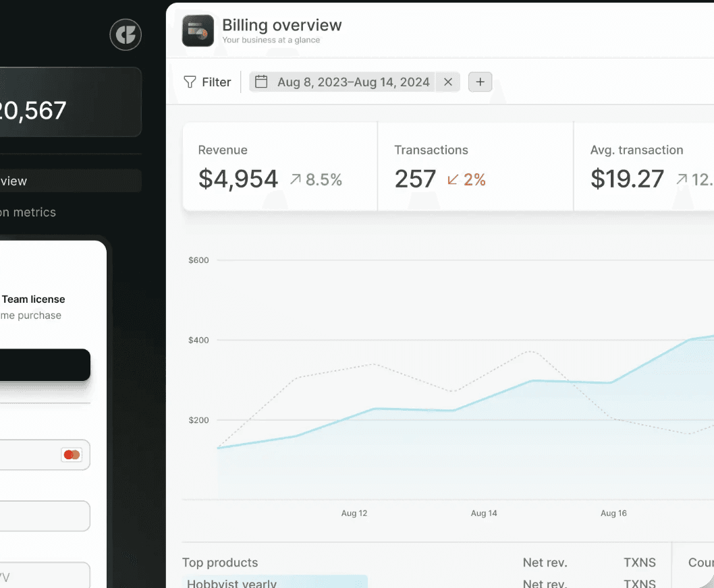Viewport: 714px width, 588px height.
Task: Sort by Net rev. column header
Action: point(545,562)
